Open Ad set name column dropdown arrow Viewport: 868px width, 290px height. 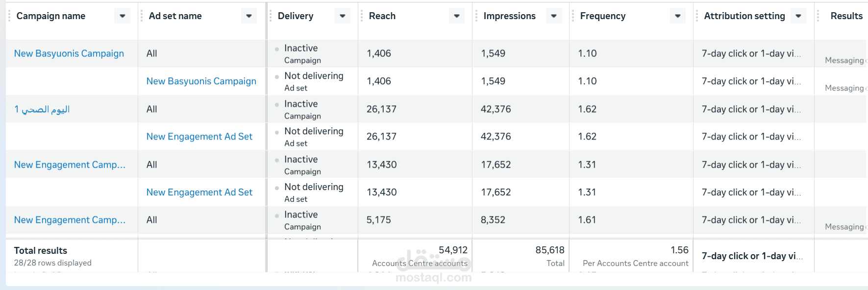coord(249,16)
